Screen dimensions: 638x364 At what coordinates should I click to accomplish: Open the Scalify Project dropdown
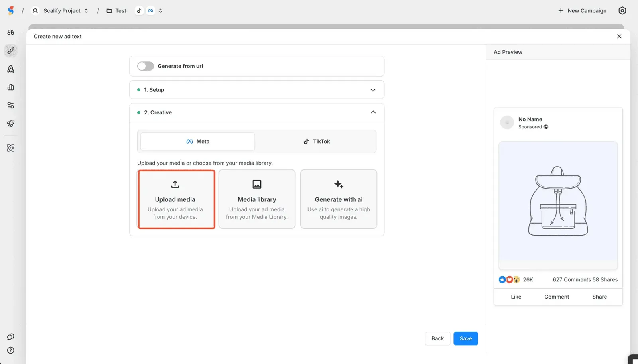pyautogui.click(x=60, y=11)
